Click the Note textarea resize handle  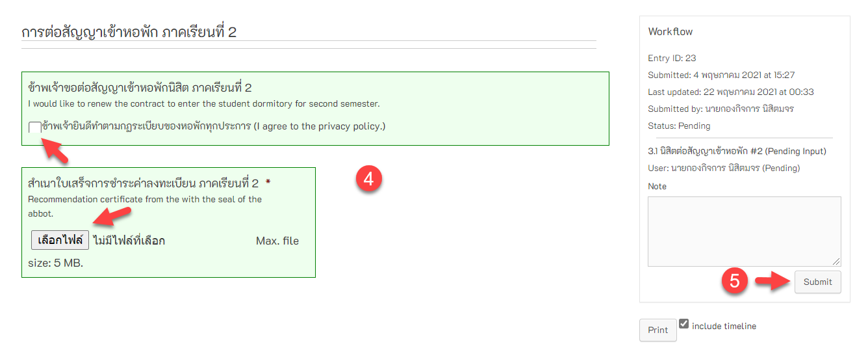[x=837, y=261]
